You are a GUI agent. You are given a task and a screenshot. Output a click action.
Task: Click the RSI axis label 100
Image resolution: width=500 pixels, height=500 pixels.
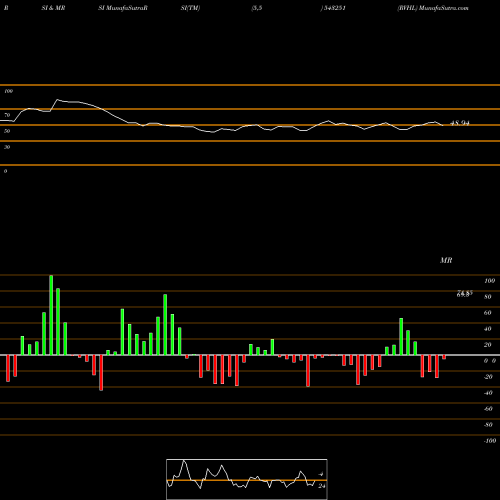[8, 91]
